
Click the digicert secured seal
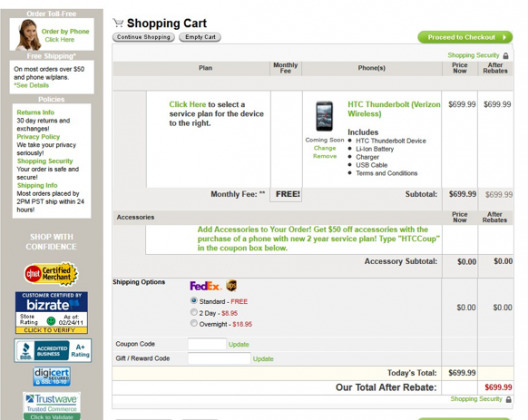52,376
